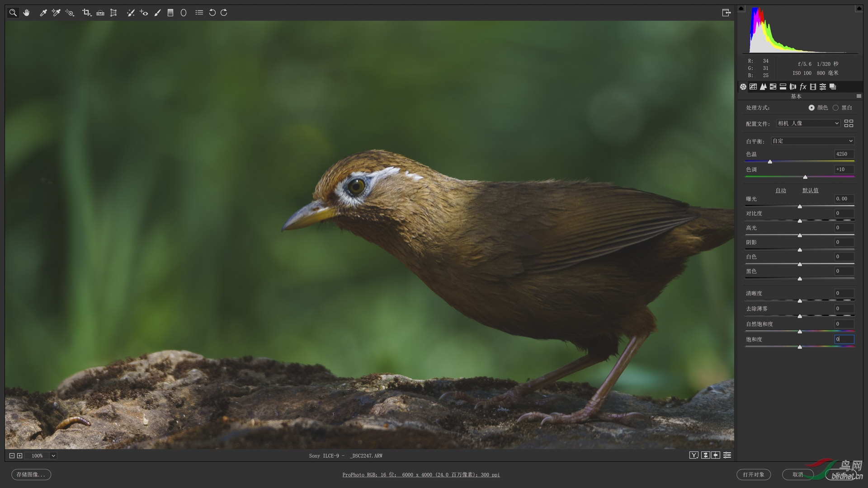Click 自动 auto tone link

[781, 190]
